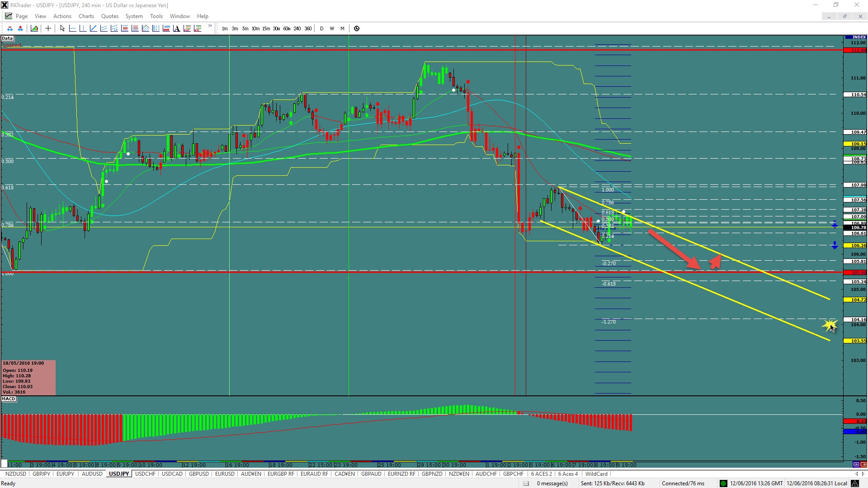Switch to the WildCard tab
The image size is (868, 488).
point(597,474)
